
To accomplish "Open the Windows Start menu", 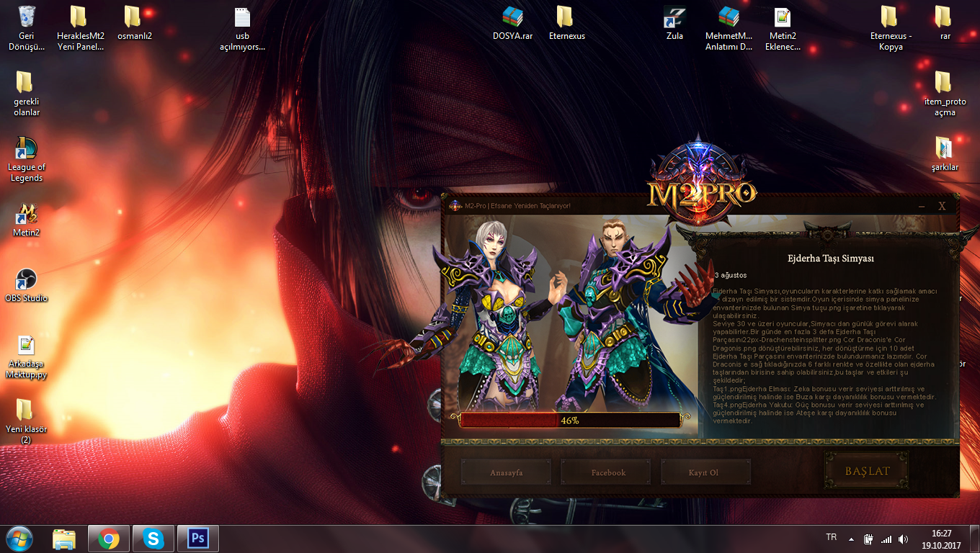I will 19,539.
